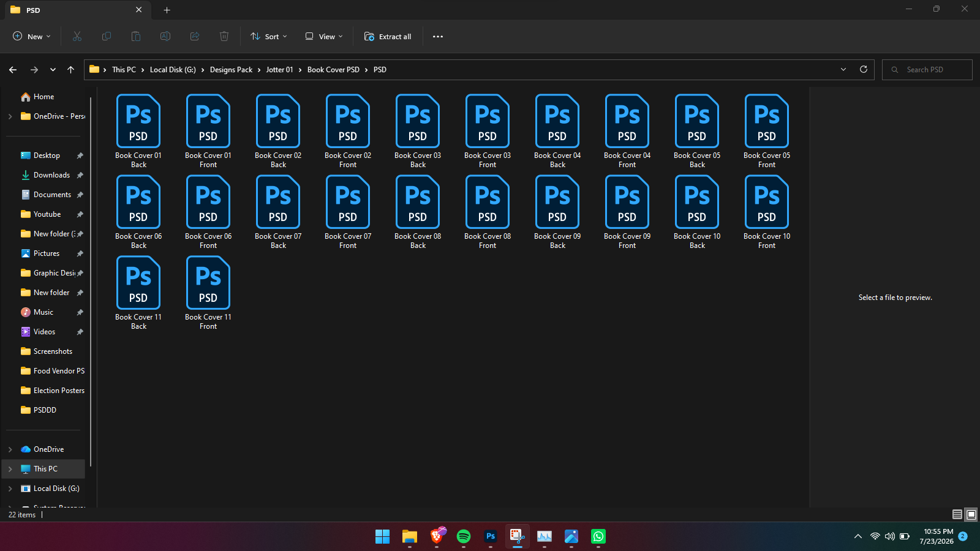The height and width of the screenshot is (551, 980).
Task: Open Wi-Fi network settings in tray
Action: (875, 537)
